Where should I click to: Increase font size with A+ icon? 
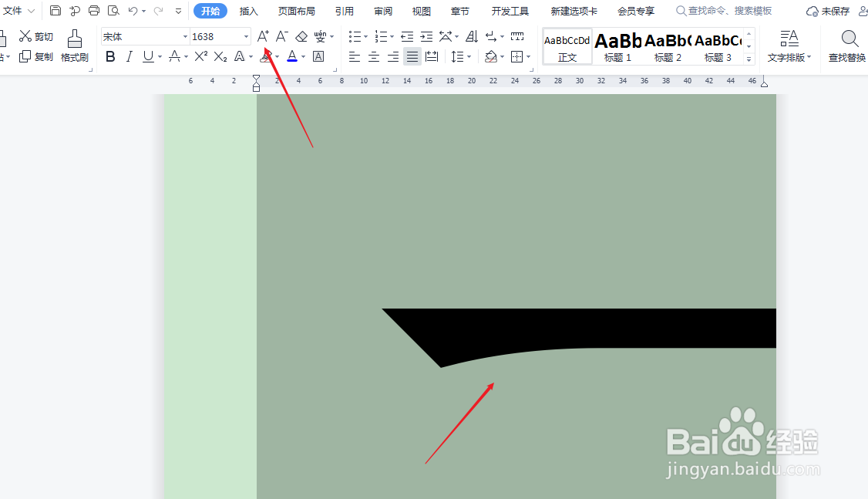point(263,36)
